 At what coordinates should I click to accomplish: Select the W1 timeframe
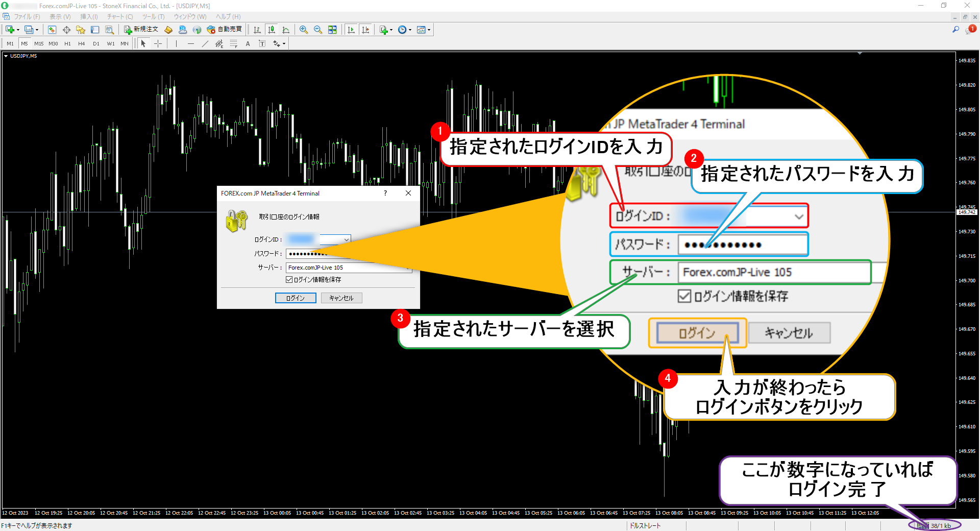[111, 44]
